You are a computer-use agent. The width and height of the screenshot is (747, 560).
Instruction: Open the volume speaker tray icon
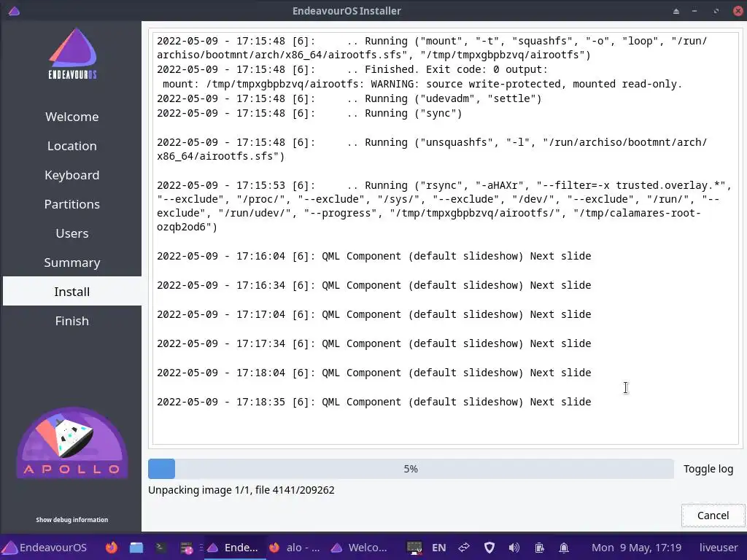514,548
